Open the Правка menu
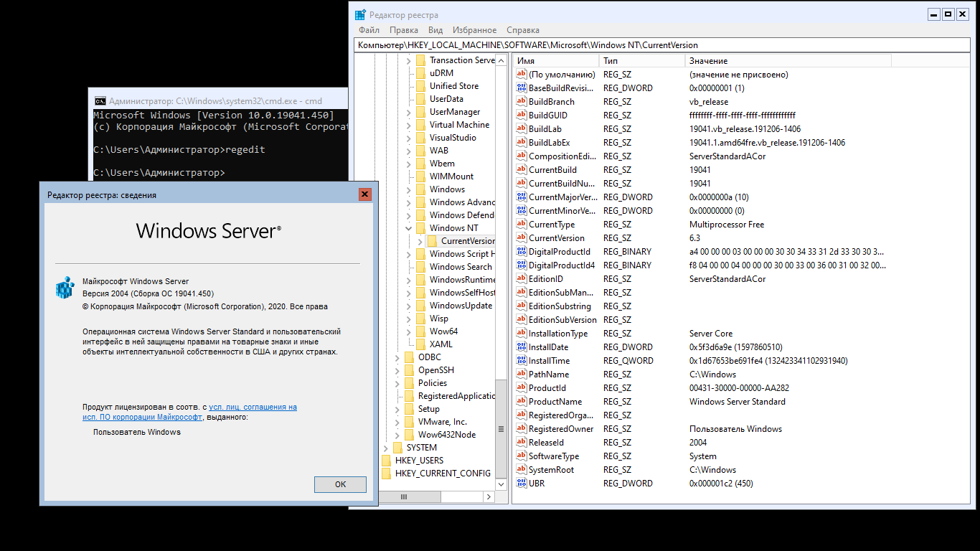This screenshot has height=551, width=980. [x=404, y=30]
